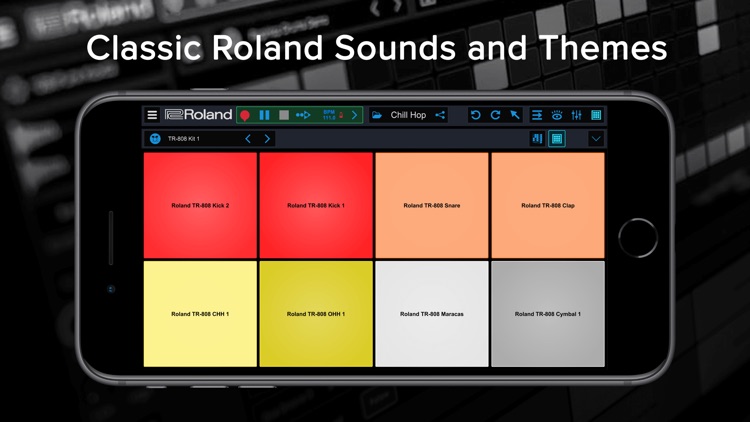Pause playback
The image size is (750, 422).
(x=264, y=115)
